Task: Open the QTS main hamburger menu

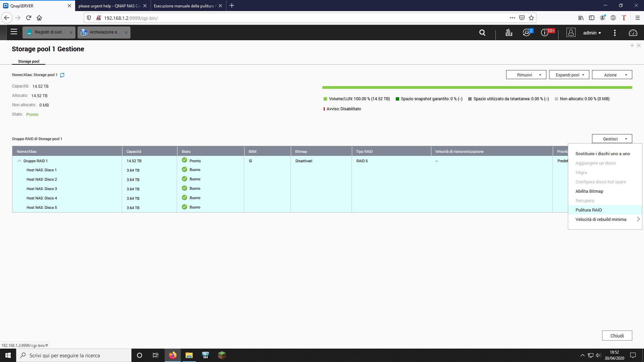Action: 14,32
